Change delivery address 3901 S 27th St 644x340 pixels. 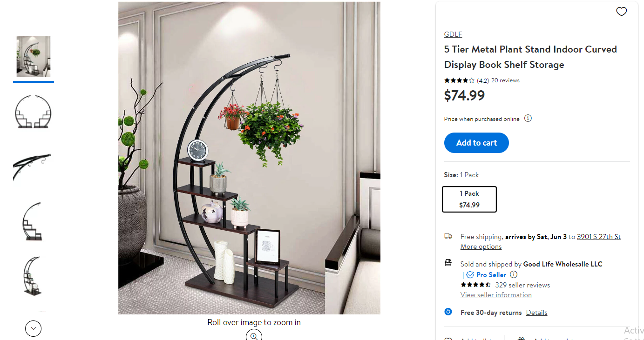point(599,237)
